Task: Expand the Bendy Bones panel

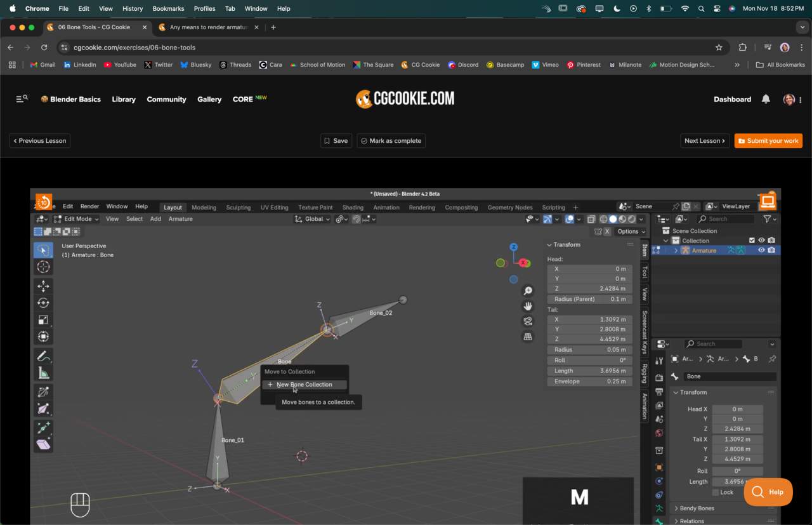Action: coord(696,508)
